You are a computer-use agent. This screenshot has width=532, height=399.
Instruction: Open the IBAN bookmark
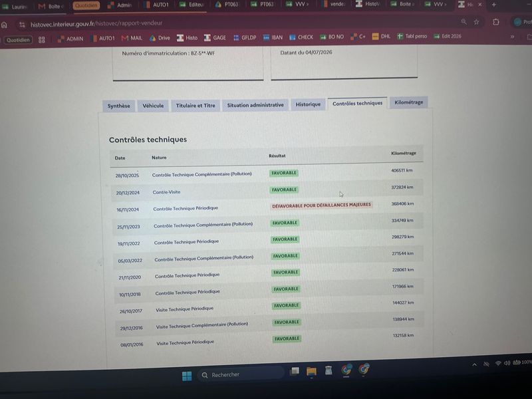tap(273, 37)
